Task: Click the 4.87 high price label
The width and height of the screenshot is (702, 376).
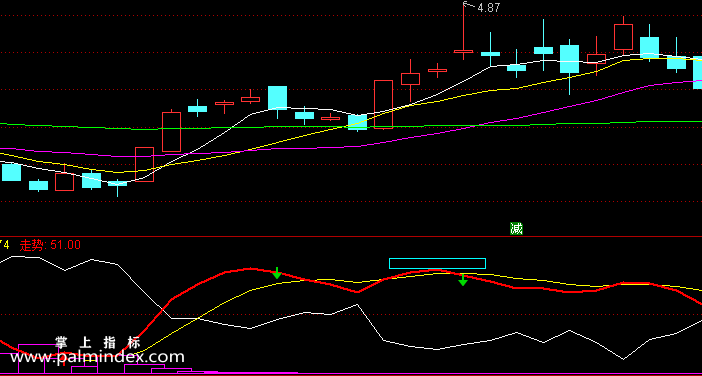Action: [x=488, y=8]
